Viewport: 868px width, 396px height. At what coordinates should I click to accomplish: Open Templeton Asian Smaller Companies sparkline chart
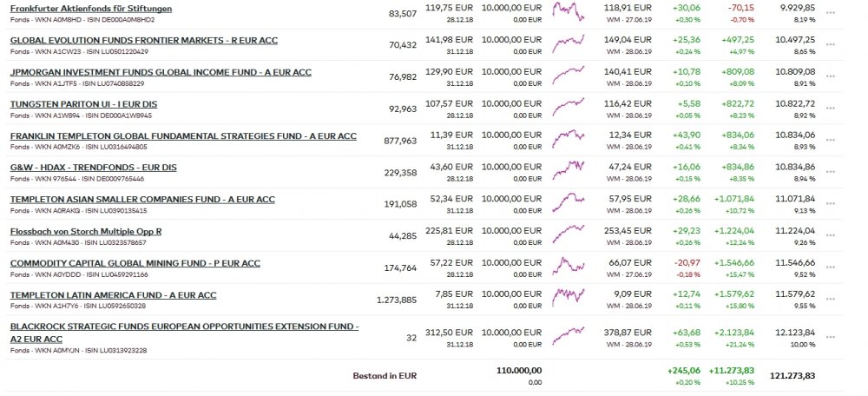pos(569,199)
